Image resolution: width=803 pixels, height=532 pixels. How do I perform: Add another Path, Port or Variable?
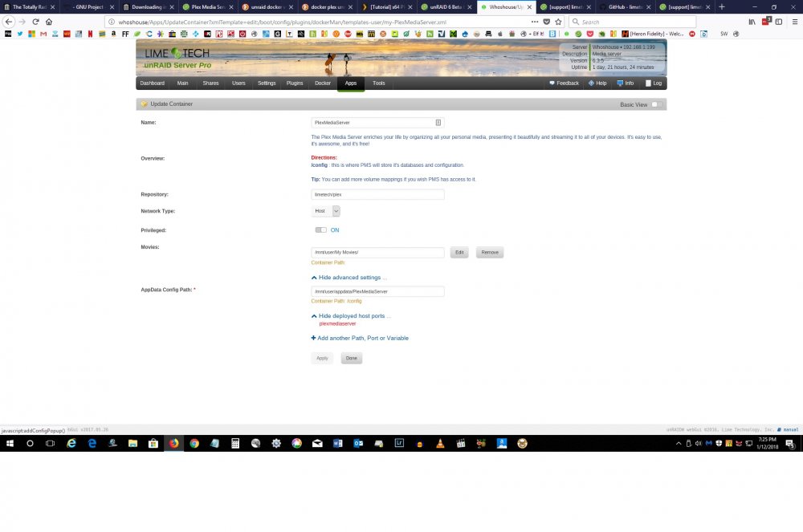pyautogui.click(x=360, y=339)
